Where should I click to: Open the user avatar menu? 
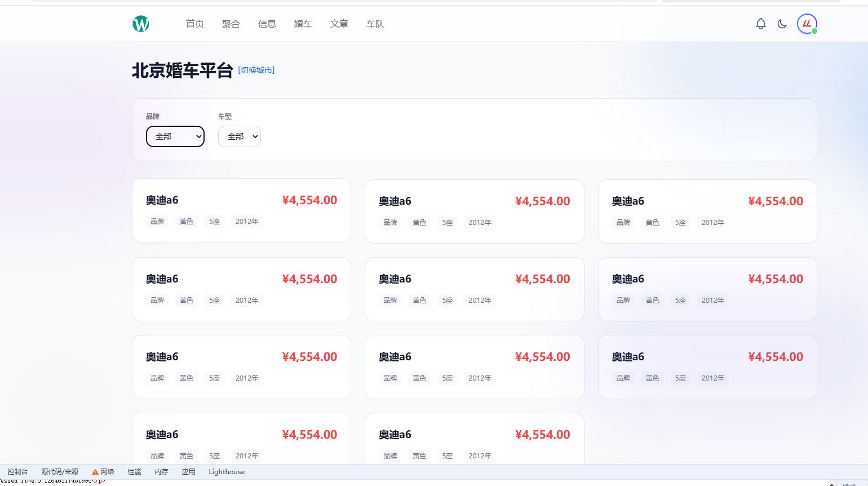pos(807,24)
